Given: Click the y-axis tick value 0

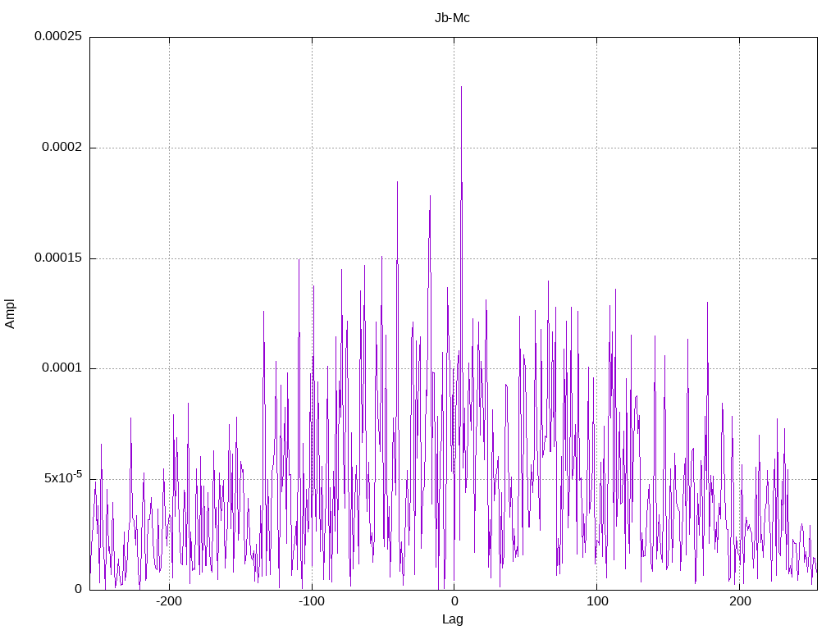Looking at the screenshot, I should pos(78,589).
